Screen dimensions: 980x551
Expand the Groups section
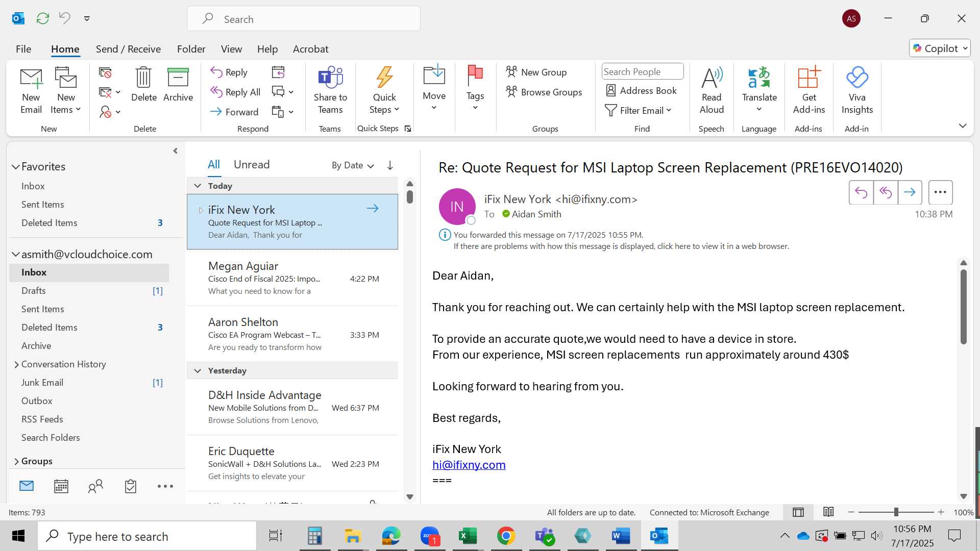point(16,461)
